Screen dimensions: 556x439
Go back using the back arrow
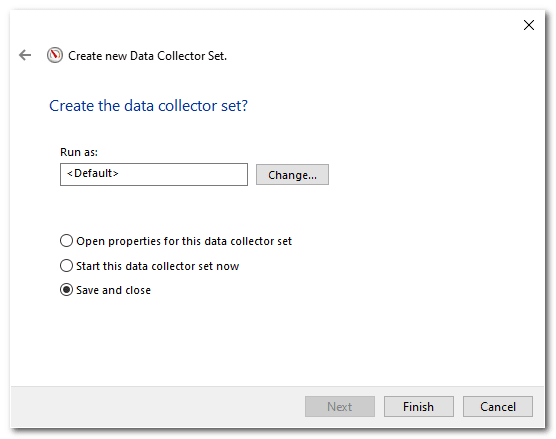coord(25,55)
